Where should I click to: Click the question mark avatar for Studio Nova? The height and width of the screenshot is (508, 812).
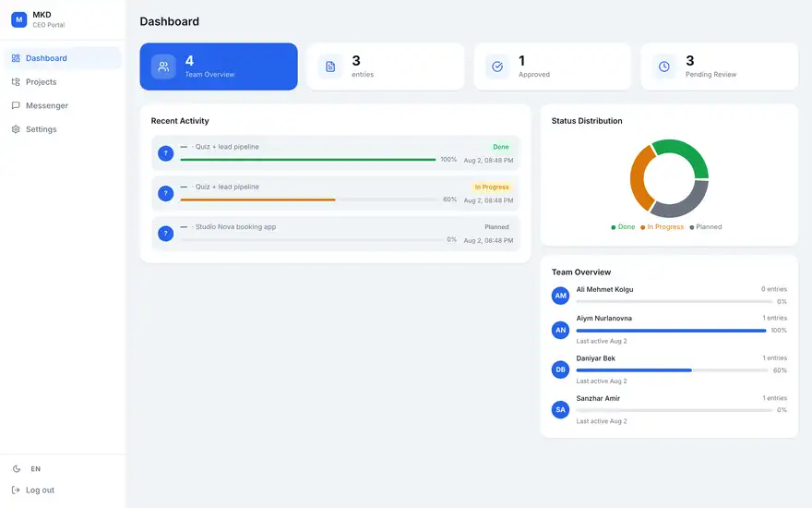pyautogui.click(x=166, y=234)
